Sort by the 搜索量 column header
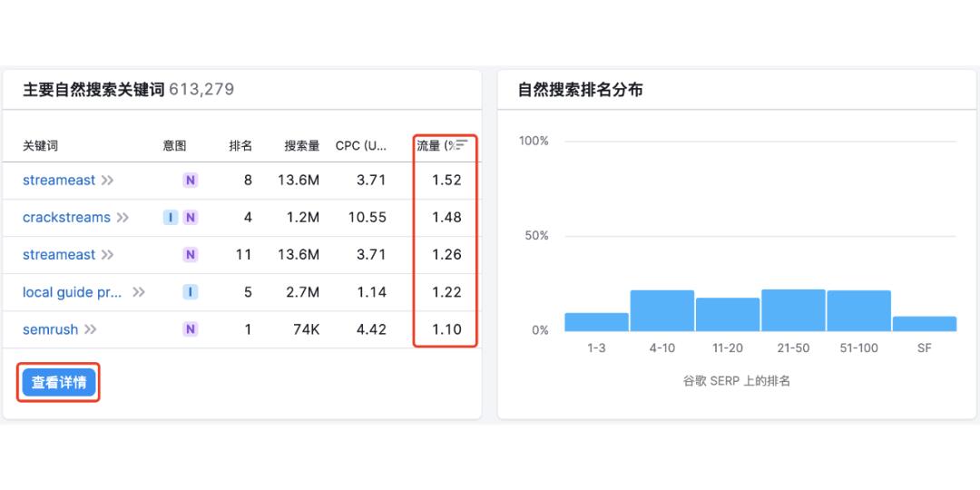 tap(302, 145)
